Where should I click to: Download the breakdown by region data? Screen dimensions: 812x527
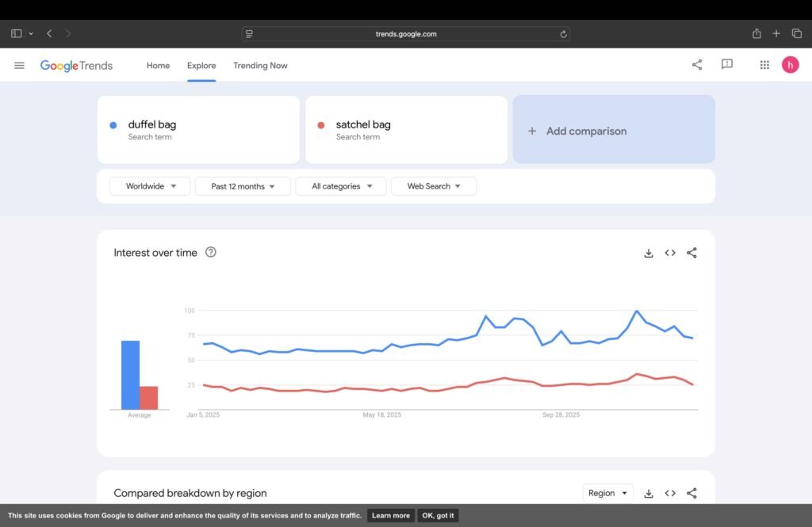[648, 493]
